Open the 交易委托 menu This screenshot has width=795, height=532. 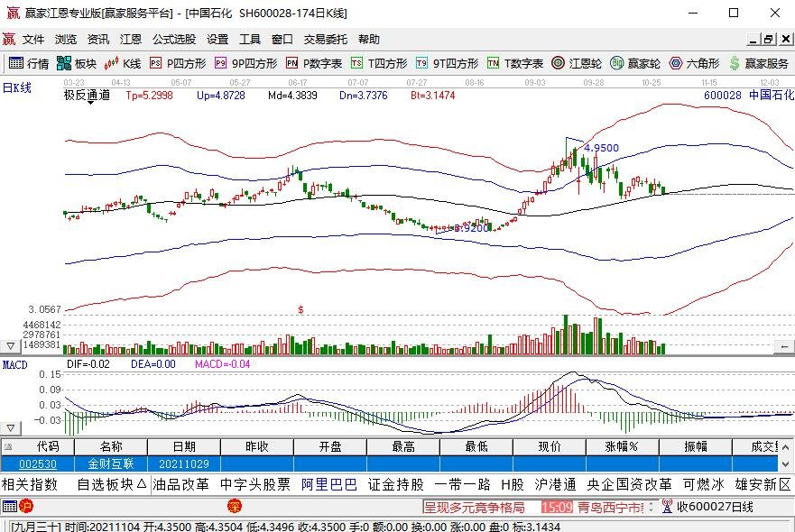coord(326,39)
